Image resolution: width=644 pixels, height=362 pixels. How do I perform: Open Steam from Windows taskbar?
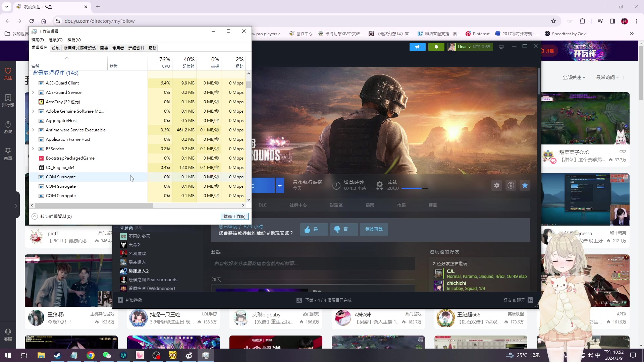coord(58,355)
